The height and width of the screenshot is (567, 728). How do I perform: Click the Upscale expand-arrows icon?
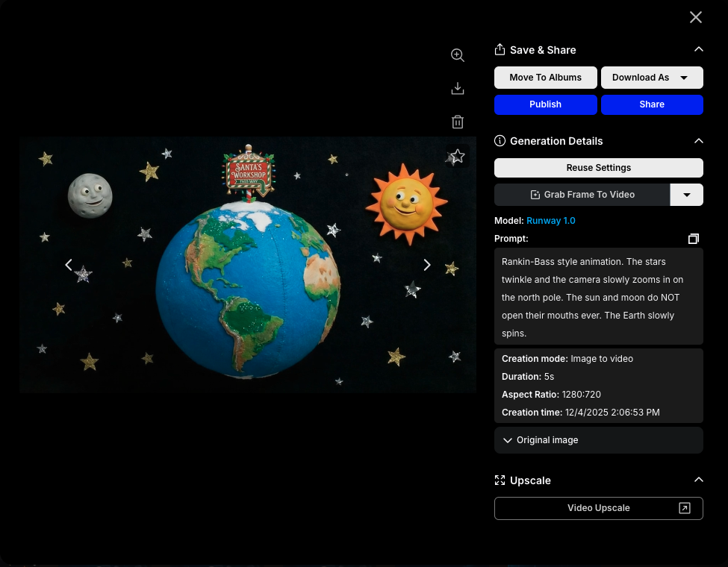[500, 480]
